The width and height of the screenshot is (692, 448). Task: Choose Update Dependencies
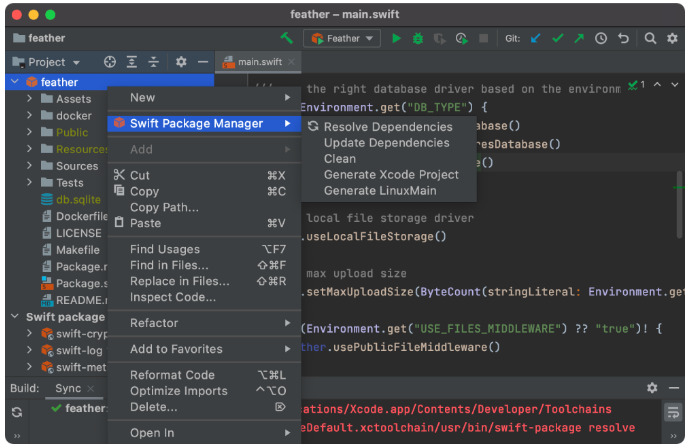tap(389, 143)
